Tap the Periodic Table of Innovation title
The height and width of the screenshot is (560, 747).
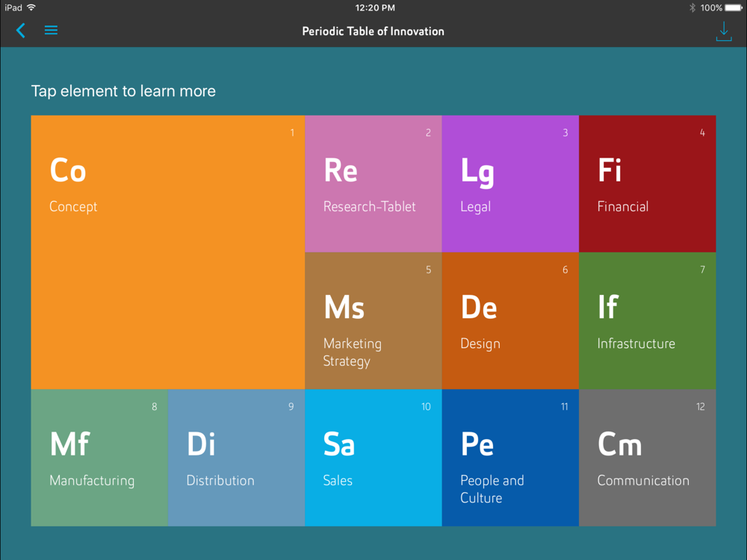click(x=373, y=31)
